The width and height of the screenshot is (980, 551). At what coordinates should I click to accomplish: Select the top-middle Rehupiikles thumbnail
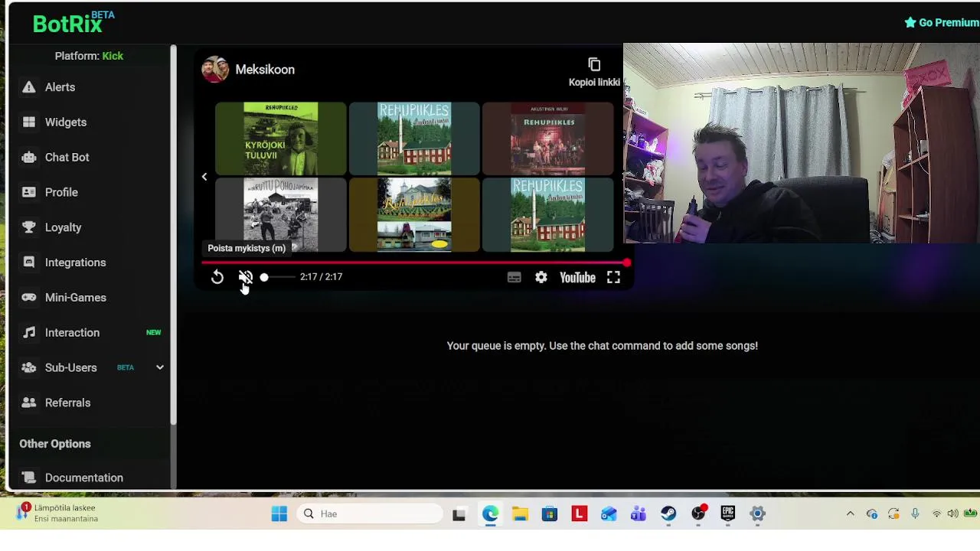(414, 139)
